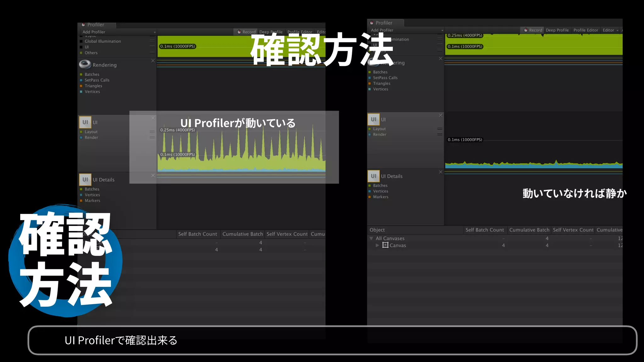Open Add Profiler dropdown in right window

406,30
